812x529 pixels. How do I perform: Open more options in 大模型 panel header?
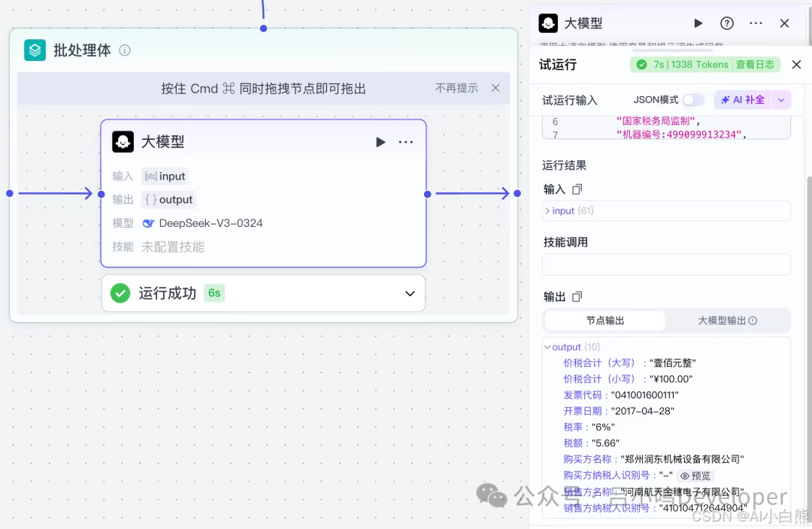[756, 23]
